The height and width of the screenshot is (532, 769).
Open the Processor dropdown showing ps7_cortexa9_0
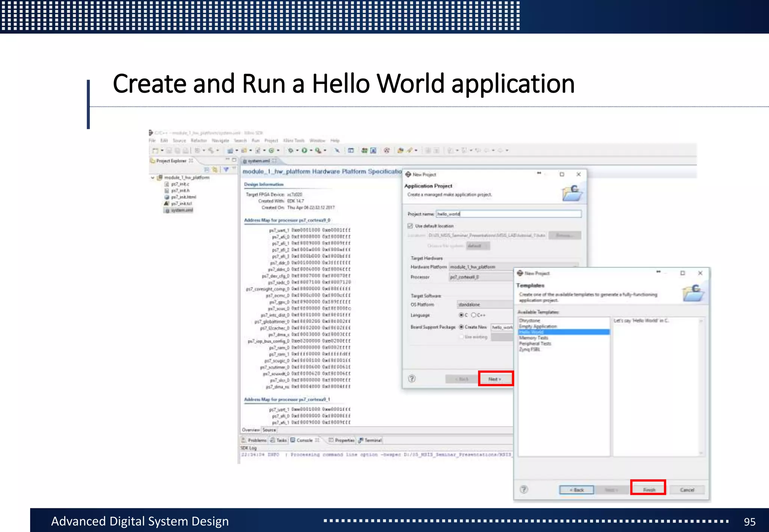click(x=481, y=277)
